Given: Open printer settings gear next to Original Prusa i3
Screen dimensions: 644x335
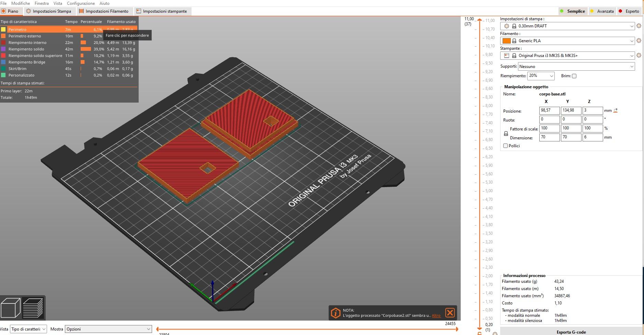Looking at the screenshot, I should (639, 56).
